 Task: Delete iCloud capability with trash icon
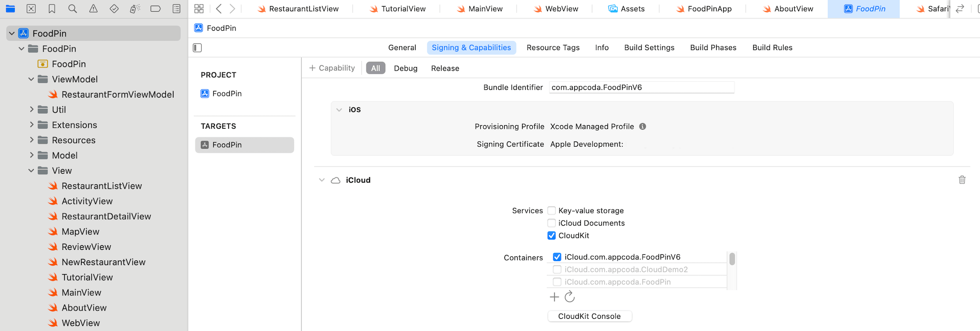[x=962, y=180]
